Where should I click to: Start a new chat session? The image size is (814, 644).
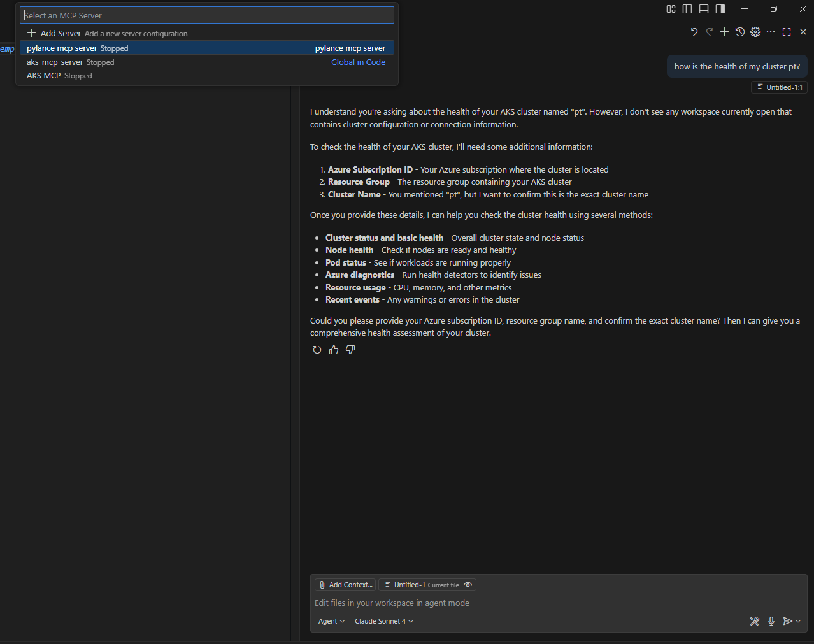(x=724, y=32)
